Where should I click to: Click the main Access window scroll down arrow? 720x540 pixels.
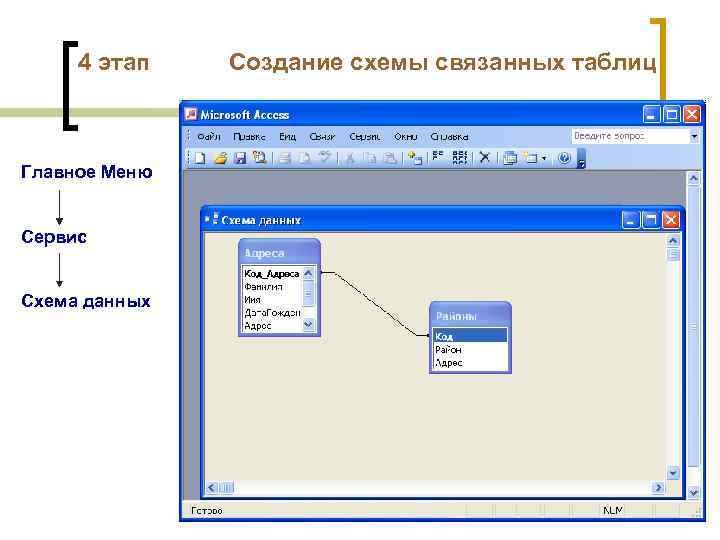pyautogui.click(x=693, y=493)
